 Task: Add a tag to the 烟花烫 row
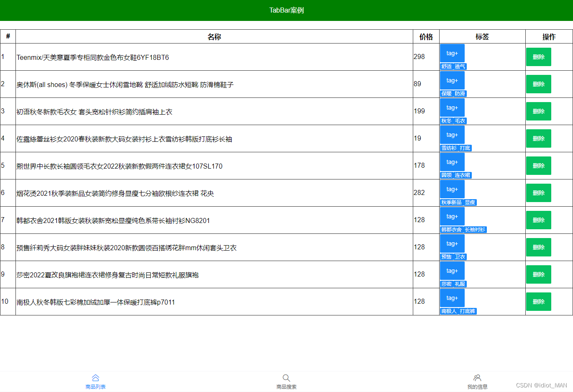click(x=452, y=189)
